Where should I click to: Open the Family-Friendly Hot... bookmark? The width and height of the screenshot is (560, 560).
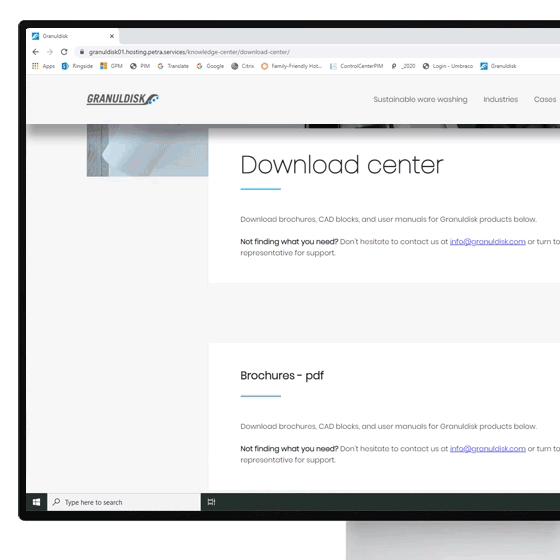click(291, 66)
